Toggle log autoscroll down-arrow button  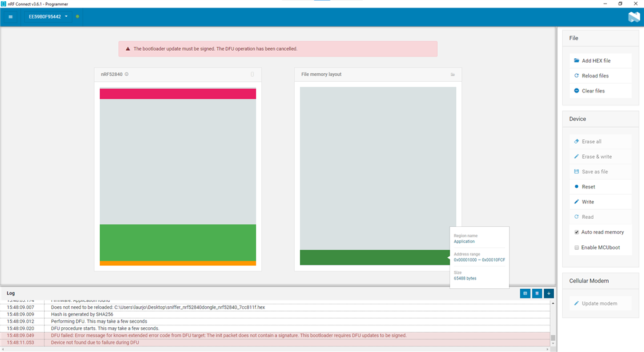549,293
